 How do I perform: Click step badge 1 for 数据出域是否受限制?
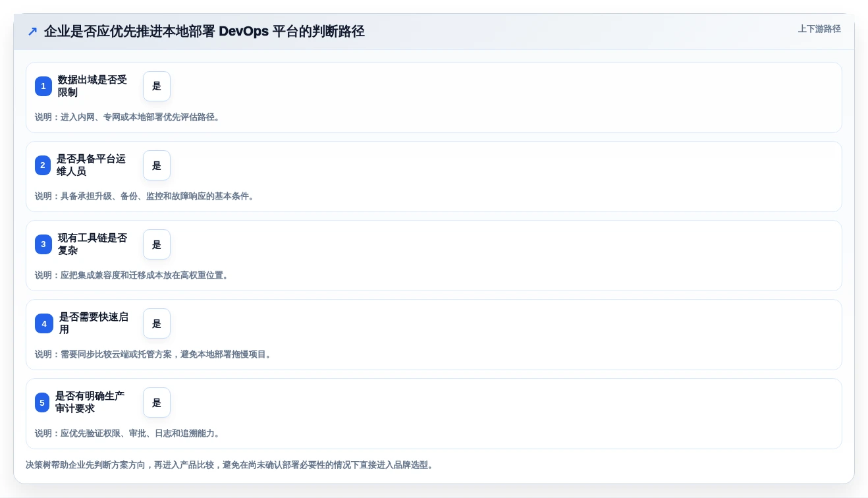coord(43,86)
